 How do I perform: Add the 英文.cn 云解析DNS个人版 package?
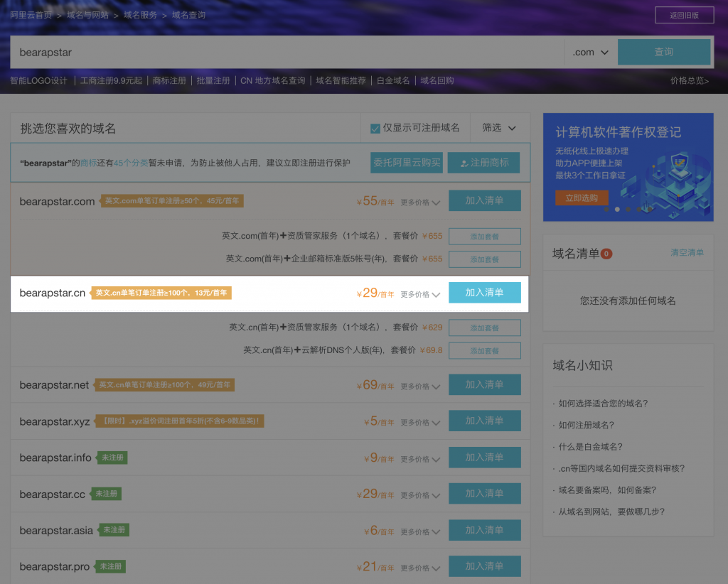pyautogui.click(x=484, y=351)
